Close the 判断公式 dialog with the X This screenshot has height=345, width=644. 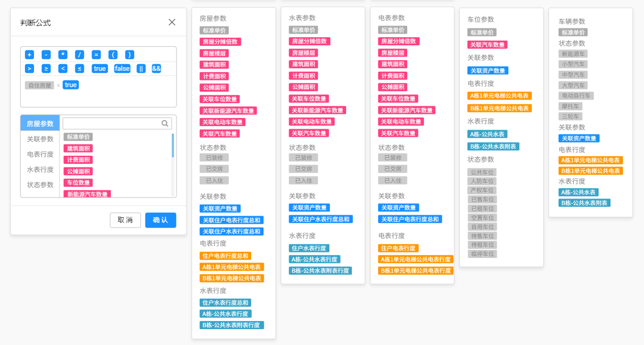tap(172, 22)
